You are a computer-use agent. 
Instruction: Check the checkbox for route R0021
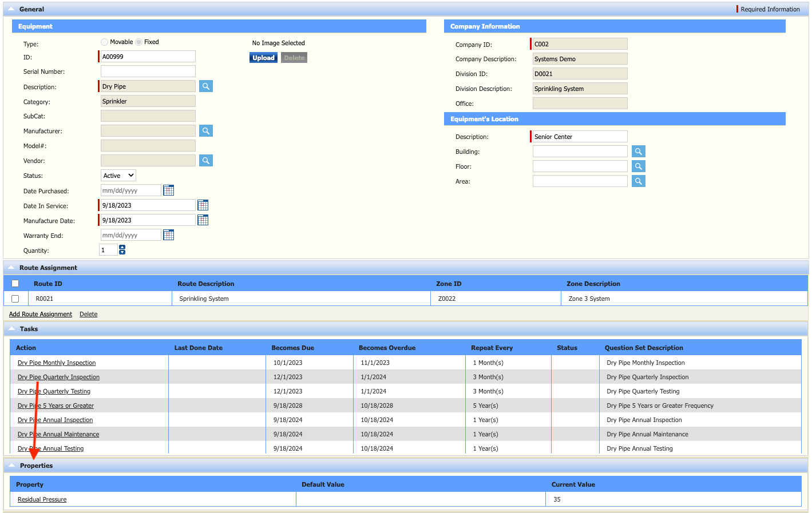(x=15, y=298)
